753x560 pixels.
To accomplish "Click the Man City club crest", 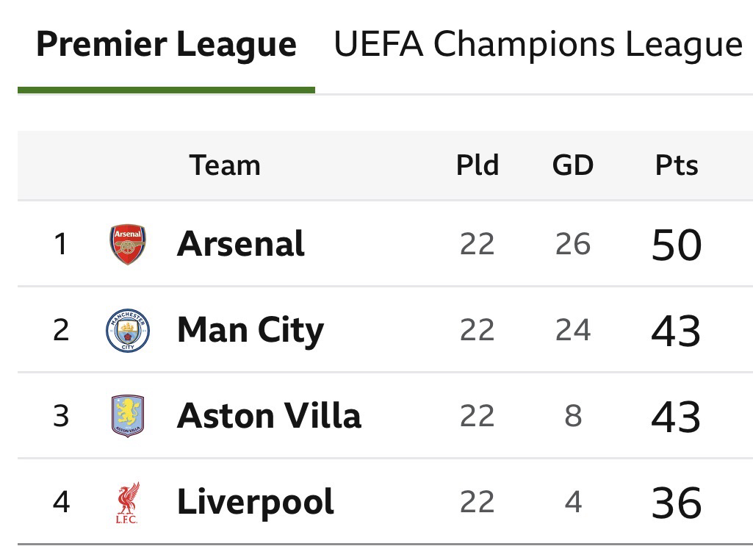I will [x=128, y=330].
